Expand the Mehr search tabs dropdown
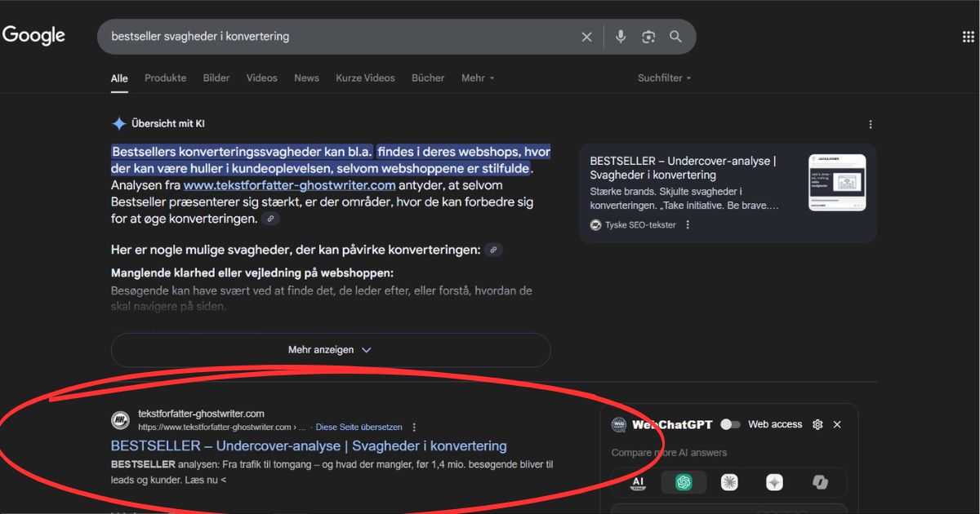This screenshot has width=980, height=514. pos(478,78)
